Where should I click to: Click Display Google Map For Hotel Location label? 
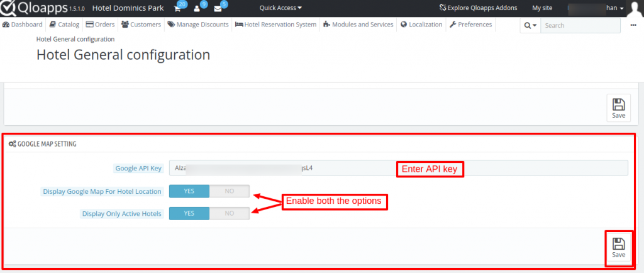tap(103, 191)
